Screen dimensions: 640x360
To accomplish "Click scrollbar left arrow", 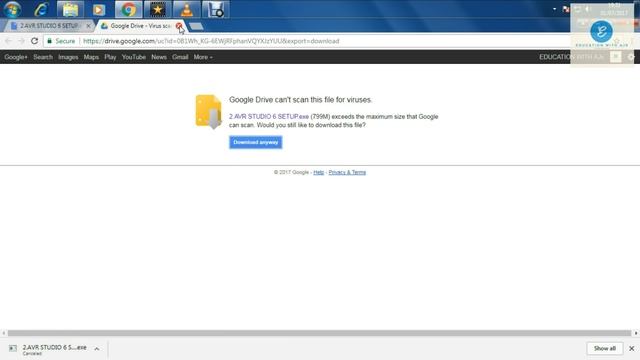I will (x=4, y=333).
